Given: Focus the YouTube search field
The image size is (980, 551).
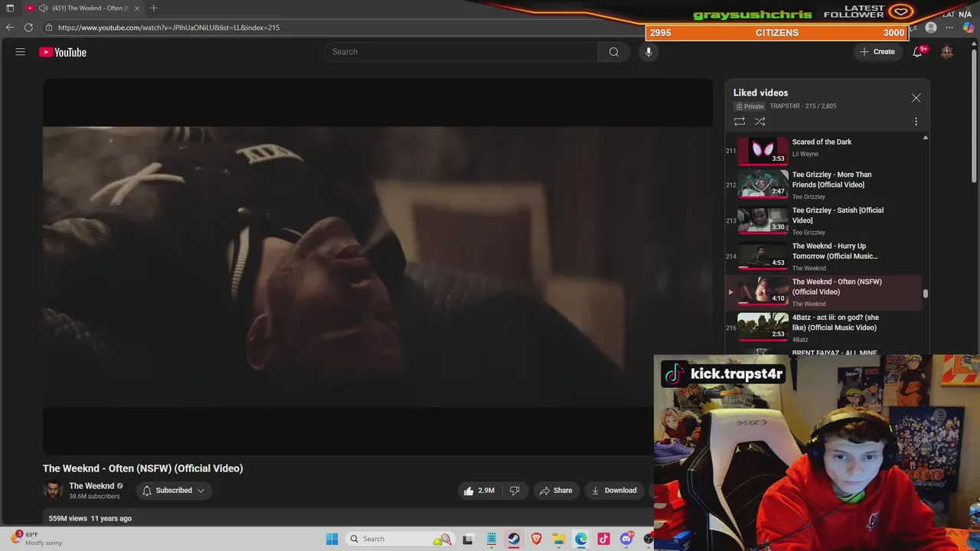Looking at the screenshot, I should tap(461, 52).
